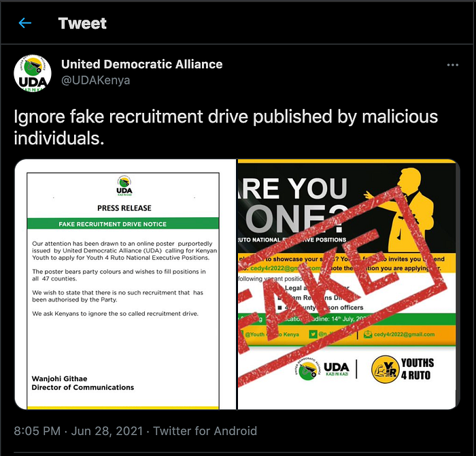The width and height of the screenshot is (476, 456).
Task: Click the 8:05 PM timestamp
Action: 37,431
